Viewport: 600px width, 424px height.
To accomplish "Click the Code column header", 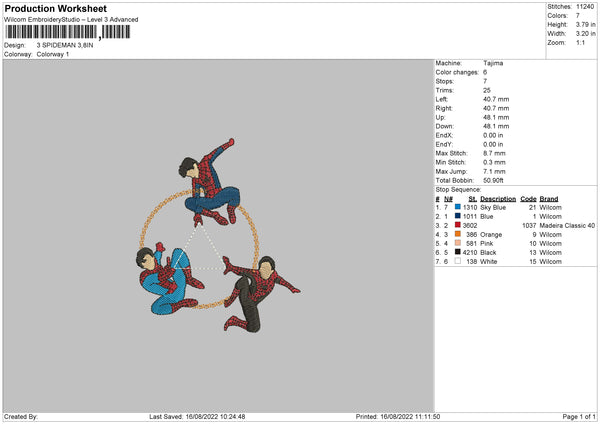I will [528, 199].
